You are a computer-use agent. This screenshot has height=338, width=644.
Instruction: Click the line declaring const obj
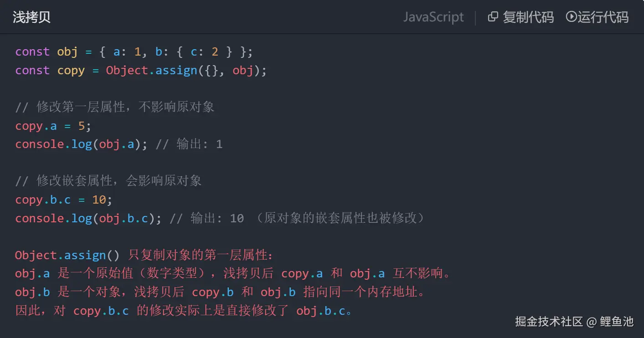point(134,52)
